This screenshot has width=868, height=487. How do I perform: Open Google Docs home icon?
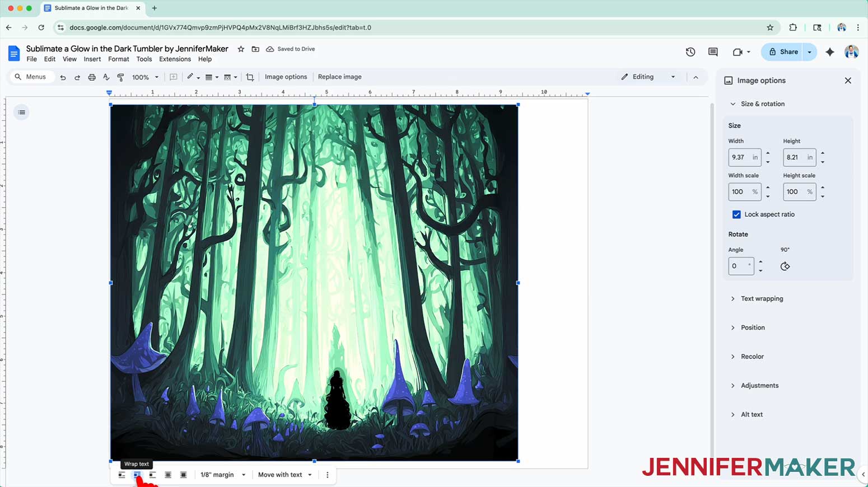[14, 53]
